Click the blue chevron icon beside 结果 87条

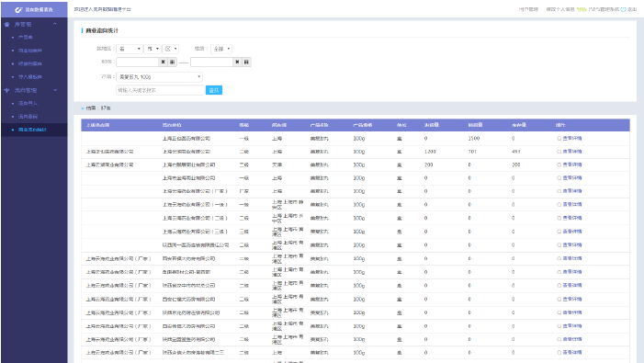(x=83, y=108)
